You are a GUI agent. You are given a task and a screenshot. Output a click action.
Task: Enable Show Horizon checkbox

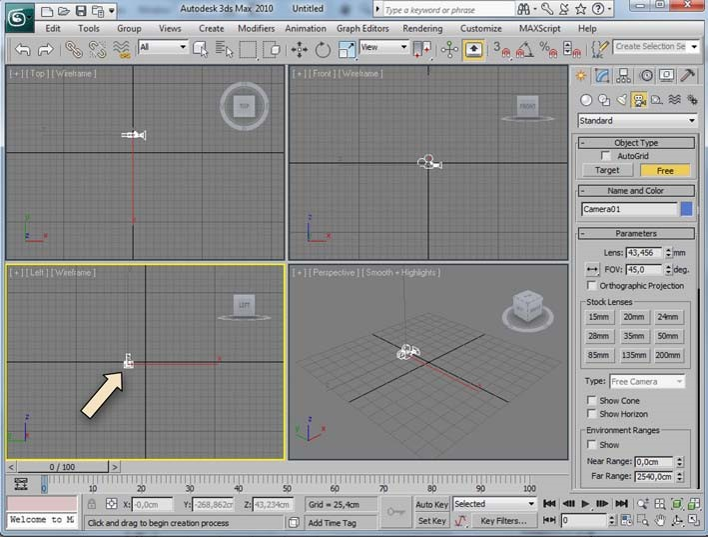click(x=591, y=413)
